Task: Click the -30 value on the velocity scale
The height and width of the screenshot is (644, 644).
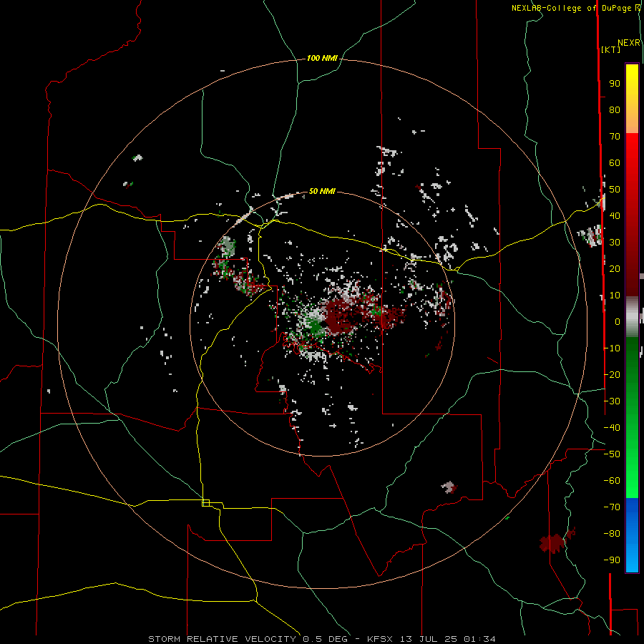Action: pyautogui.click(x=612, y=401)
